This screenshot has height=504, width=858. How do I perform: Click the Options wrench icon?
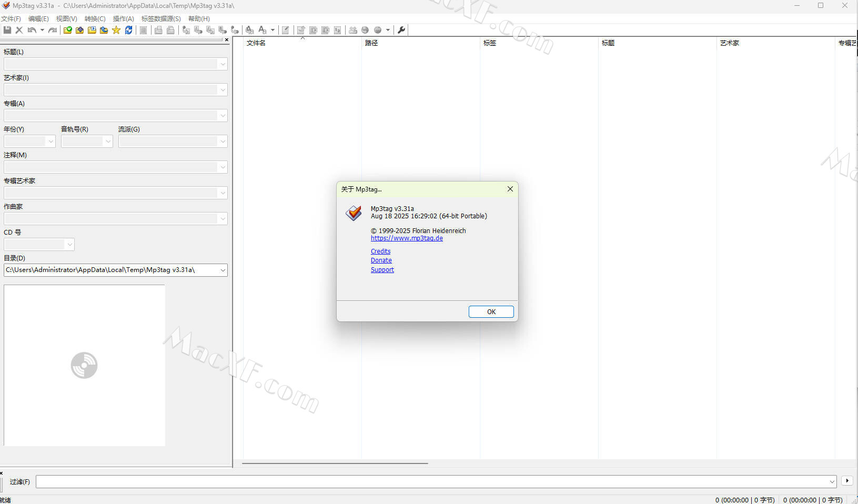(401, 30)
